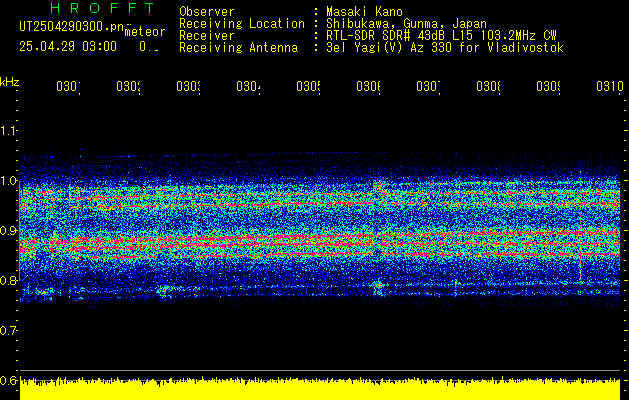The width and height of the screenshot is (629, 400).
Task: Click the 0302 time marker
Action: pos(128,86)
